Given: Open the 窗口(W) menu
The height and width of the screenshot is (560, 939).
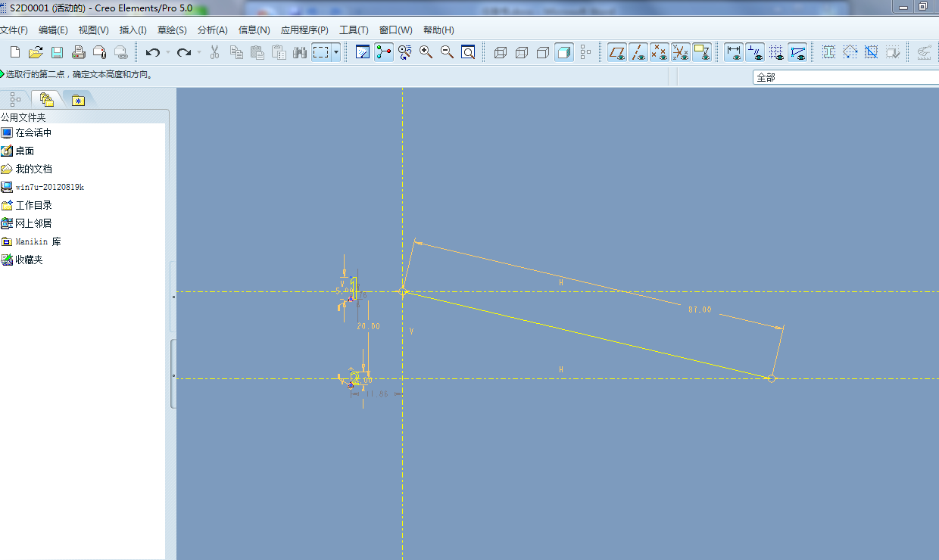Looking at the screenshot, I should pos(396,30).
